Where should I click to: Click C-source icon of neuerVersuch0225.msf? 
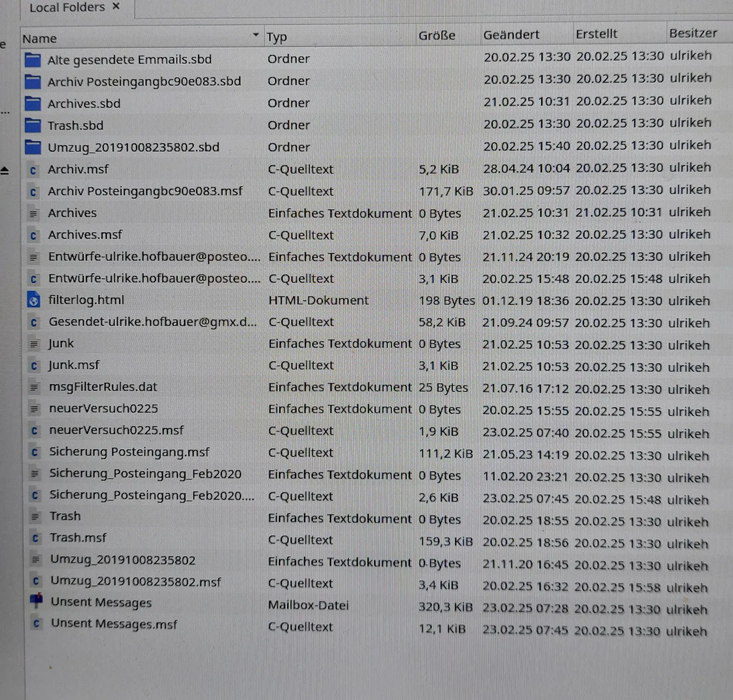tap(34, 430)
